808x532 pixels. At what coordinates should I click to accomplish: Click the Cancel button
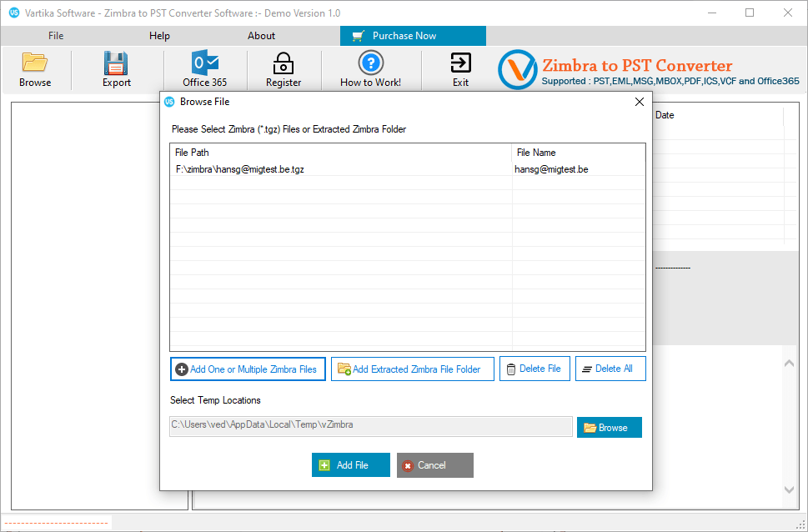[435, 465]
